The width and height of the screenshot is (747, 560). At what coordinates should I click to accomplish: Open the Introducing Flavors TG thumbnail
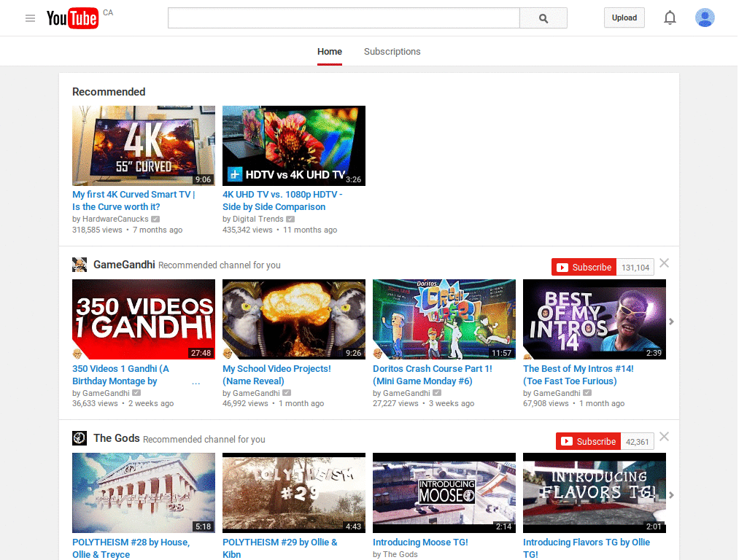coord(594,493)
